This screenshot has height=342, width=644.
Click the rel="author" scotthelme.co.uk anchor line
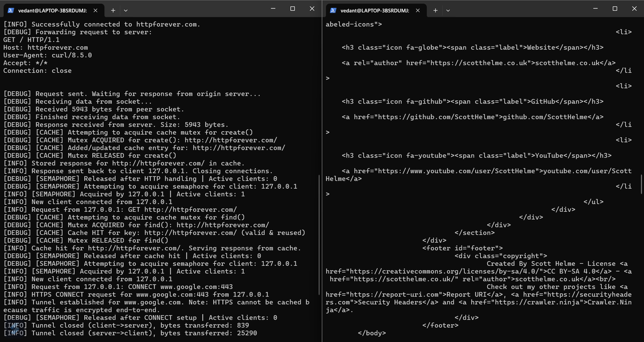click(x=479, y=63)
